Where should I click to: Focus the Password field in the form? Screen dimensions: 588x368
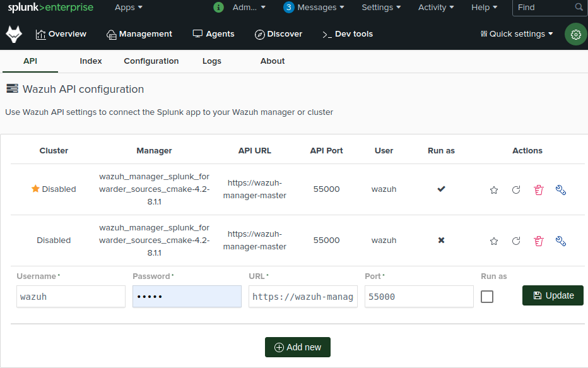click(x=187, y=296)
